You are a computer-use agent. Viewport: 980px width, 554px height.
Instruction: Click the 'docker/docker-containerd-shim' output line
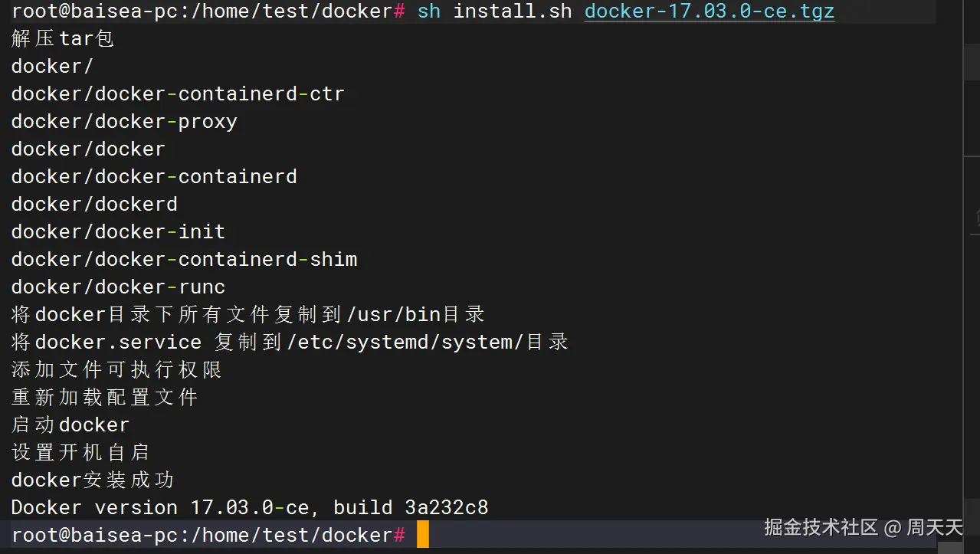184,259
